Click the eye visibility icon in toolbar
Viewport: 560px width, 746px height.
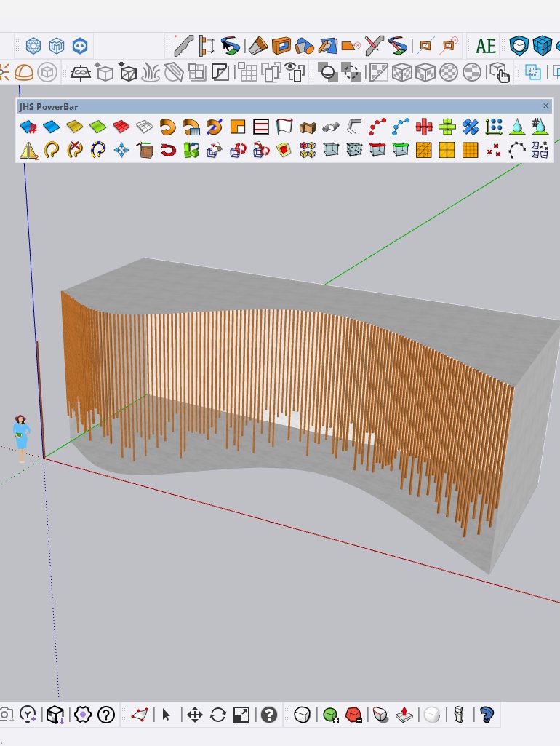(x=296, y=72)
